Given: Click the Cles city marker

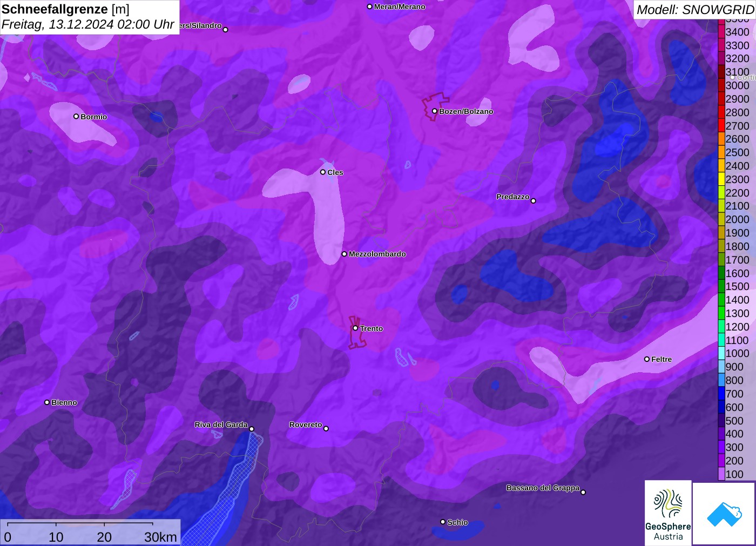Looking at the screenshot, I should point(323,172).
